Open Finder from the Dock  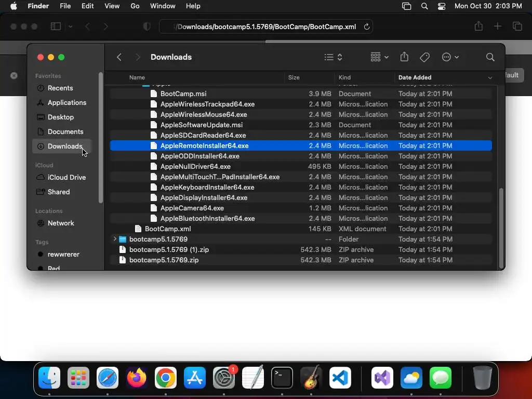(x=49, y=378)
